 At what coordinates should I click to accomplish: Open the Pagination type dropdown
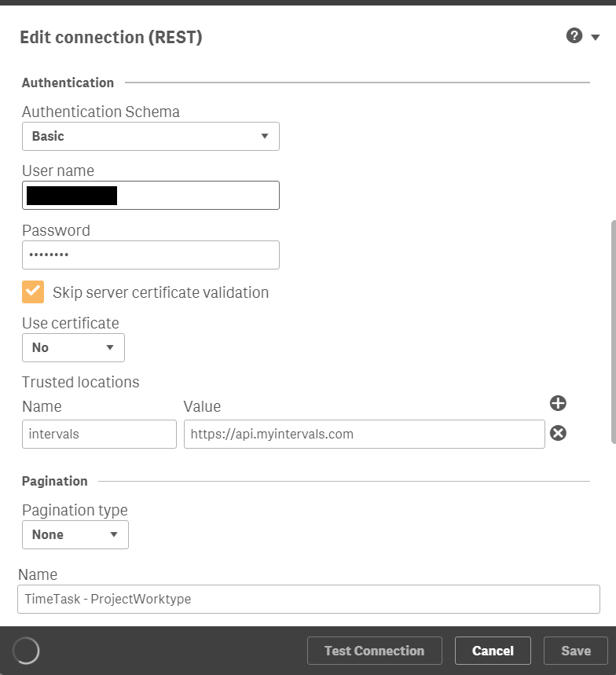75,534
